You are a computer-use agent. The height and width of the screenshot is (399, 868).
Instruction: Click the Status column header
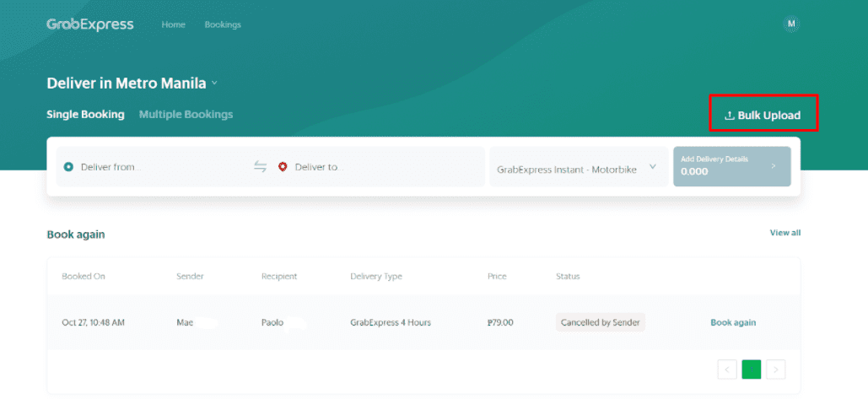click(568, 276)
